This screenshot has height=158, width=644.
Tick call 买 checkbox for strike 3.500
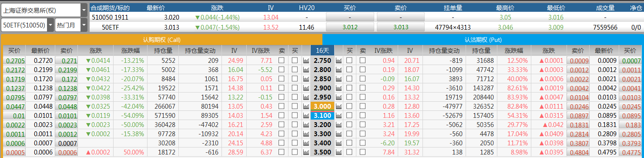[295, 152]
